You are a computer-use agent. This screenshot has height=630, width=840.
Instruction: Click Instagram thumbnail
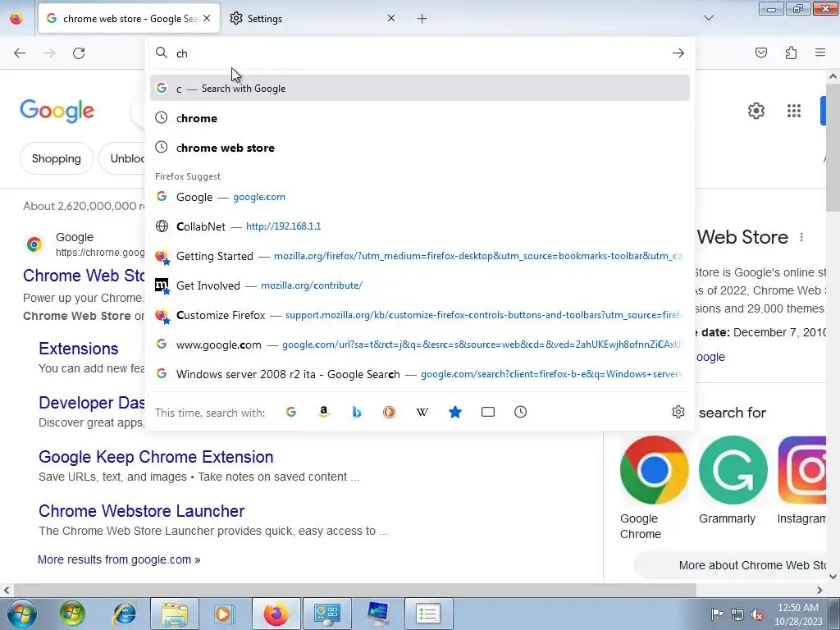802,470
